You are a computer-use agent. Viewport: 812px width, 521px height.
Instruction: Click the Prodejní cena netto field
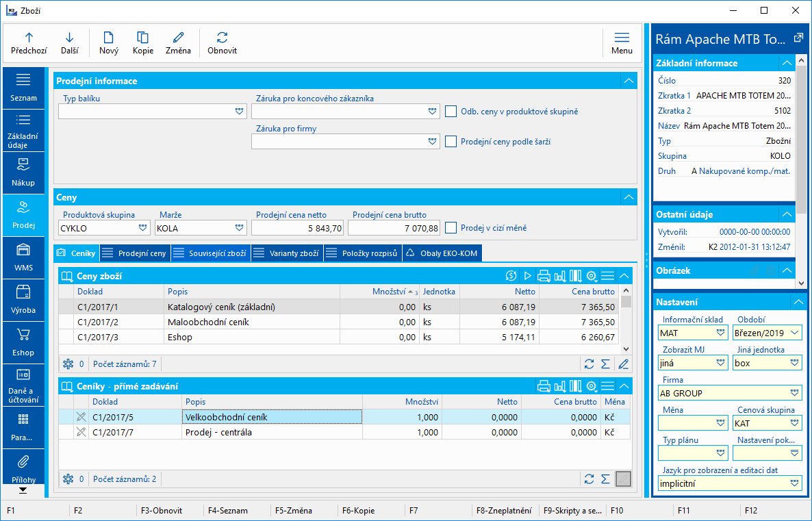click(x=298, y=228)
